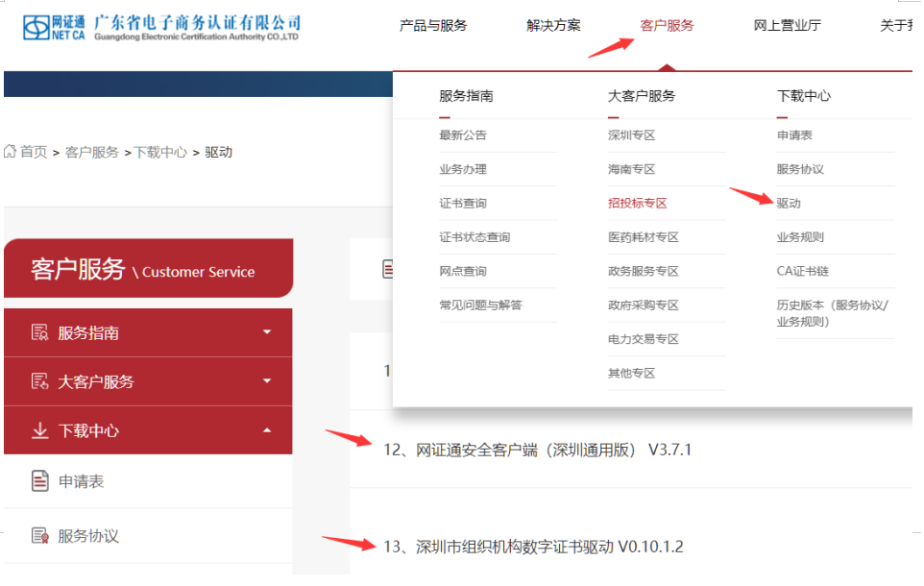The height and width of the screenshot is (586, 924).
Task: Click the 服务协议 certificate icon in sidebar
Action: (40, 536)
